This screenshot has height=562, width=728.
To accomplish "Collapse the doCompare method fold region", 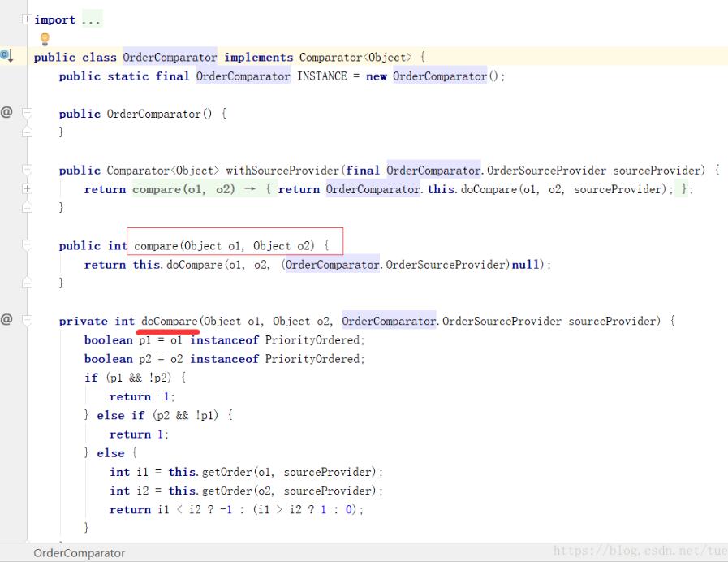I will [28, 321].
